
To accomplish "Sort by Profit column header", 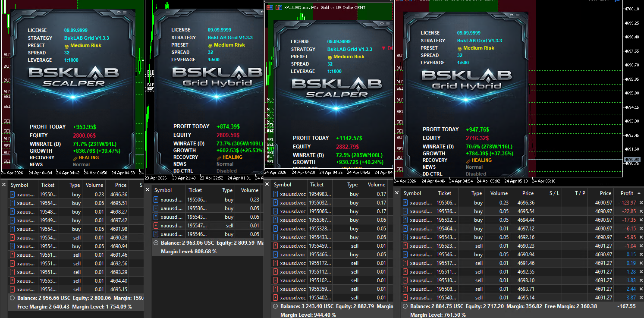I will pyautogui.click(x=627, y=193).
